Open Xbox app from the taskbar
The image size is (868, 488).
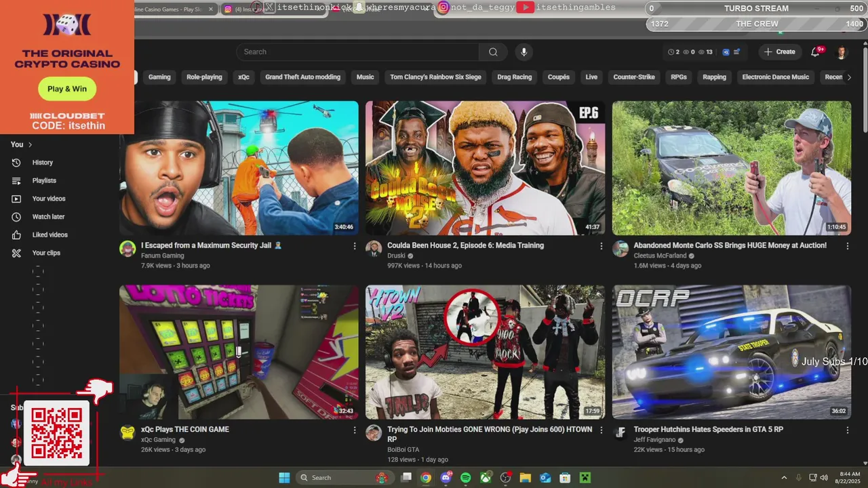click(486, 478)
